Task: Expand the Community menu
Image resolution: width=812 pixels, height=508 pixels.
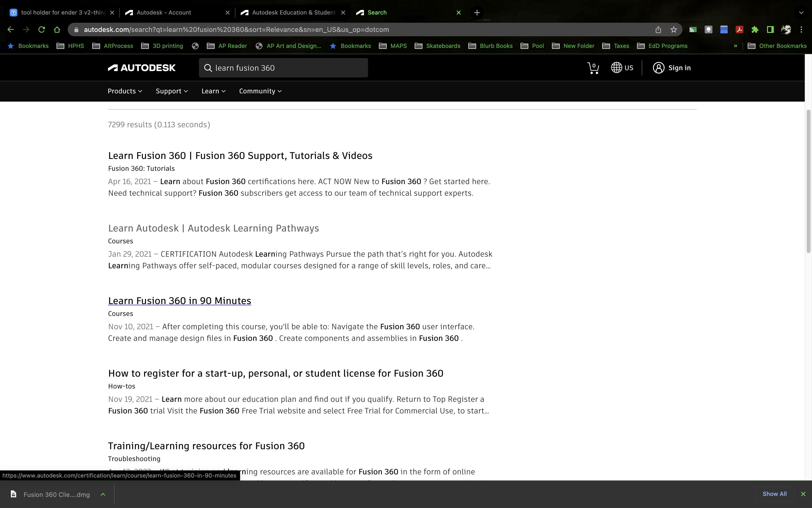Action: click(260, 91)
